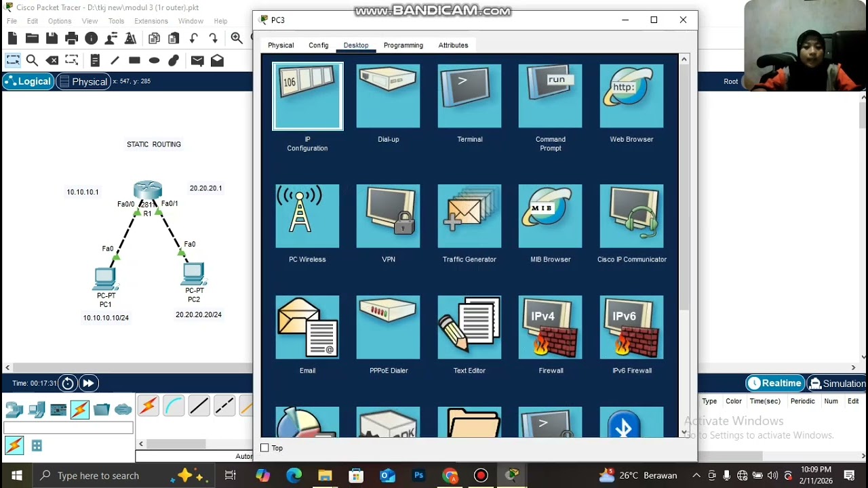Image resolution: width=868 pixels, height=488 pixels.
Task: Switch to the Config tab
Action: pyautogui.click(x=318, y=45)
